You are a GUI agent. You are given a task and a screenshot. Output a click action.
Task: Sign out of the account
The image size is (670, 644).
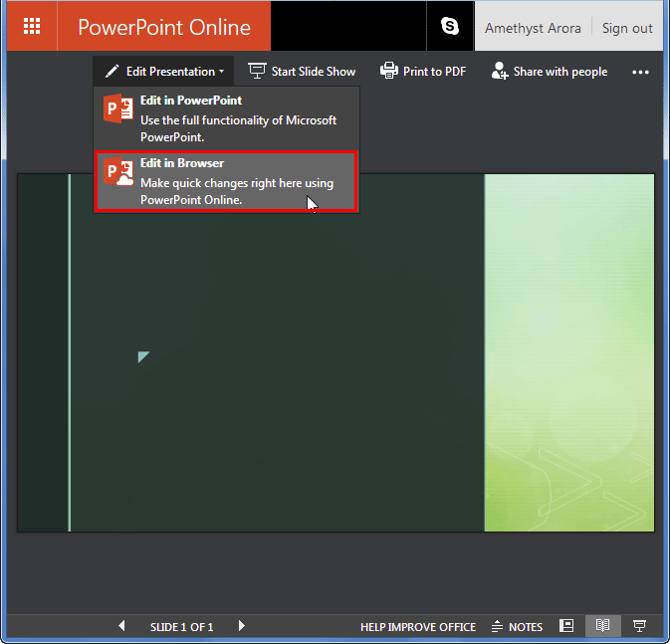(627, 28)
